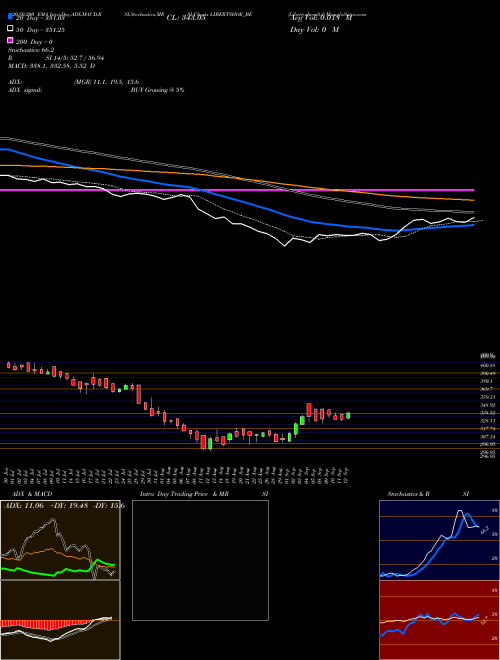Click the magenta 200 Day legend swatch
500x660 pixels.
pyautogui.click(x=10, y=41)
